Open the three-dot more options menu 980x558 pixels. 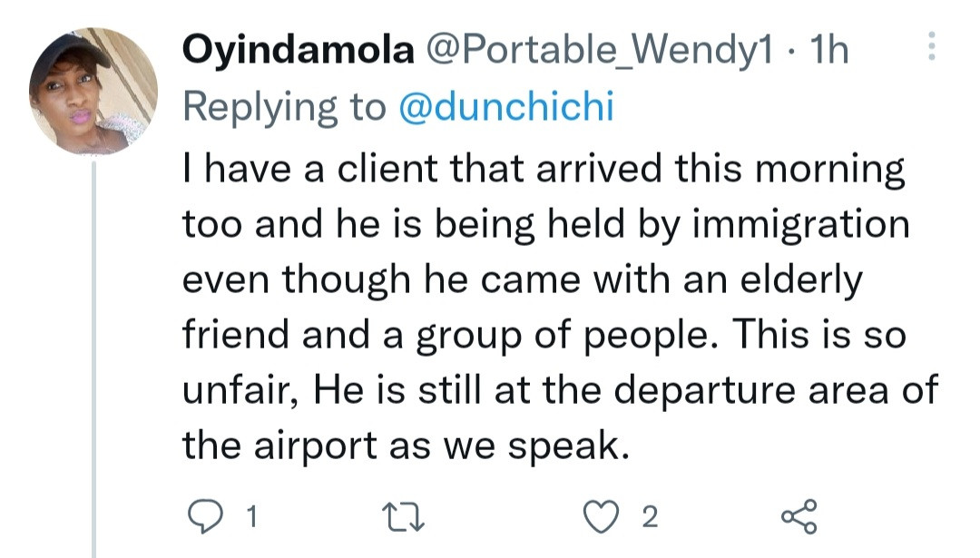929,45
